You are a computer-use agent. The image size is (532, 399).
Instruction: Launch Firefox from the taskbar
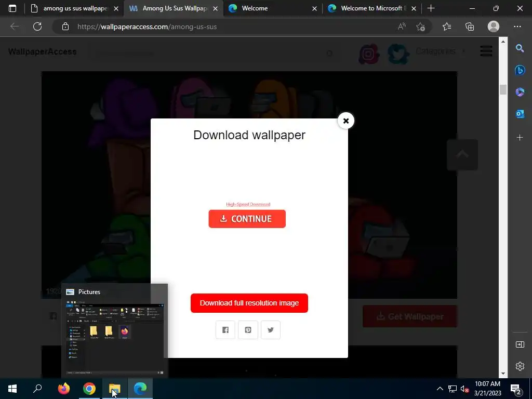(x=63, y=389)
